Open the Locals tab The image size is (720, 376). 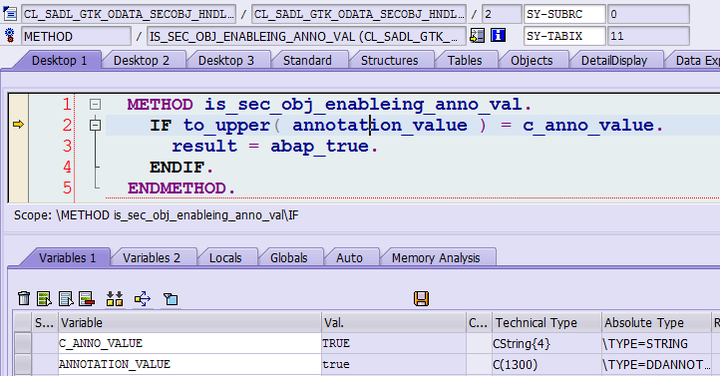pyautogui.click(x=225, y=258)
